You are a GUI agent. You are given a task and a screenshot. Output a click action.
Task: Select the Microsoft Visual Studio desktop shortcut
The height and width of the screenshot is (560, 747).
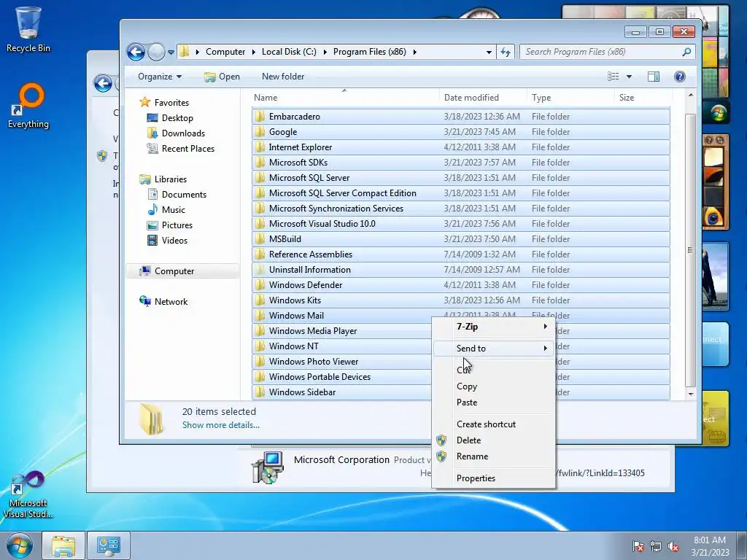click(x=28, y=494)
